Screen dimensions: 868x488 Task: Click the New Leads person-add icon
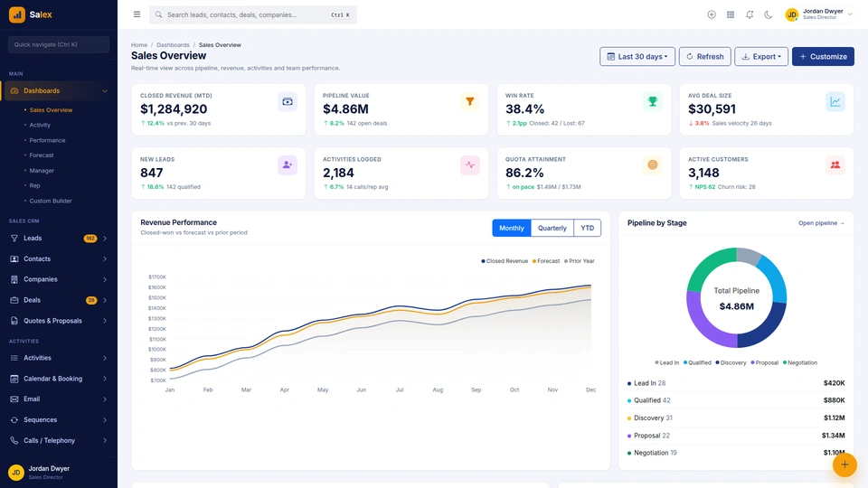[x=288, y=164]
